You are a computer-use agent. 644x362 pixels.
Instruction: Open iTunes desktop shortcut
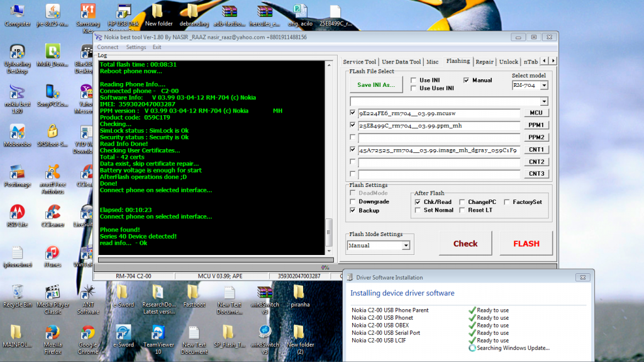[x=52, y=253]
